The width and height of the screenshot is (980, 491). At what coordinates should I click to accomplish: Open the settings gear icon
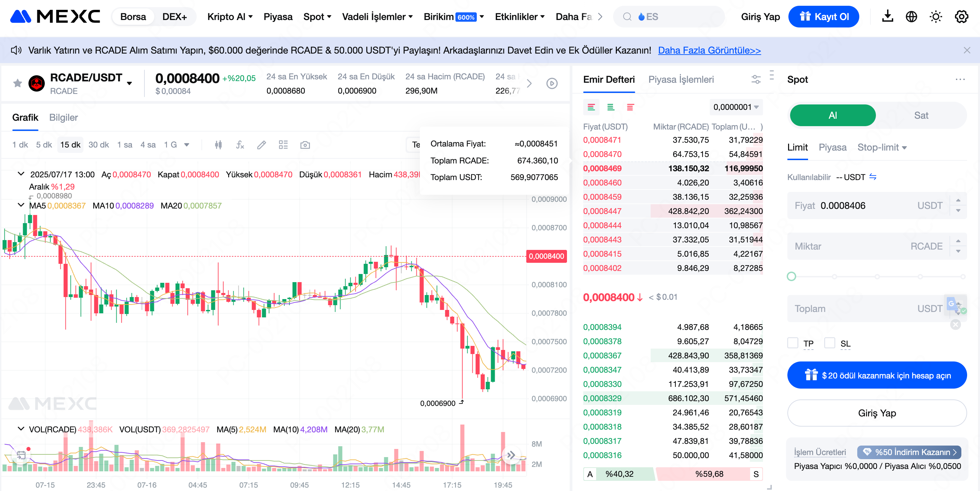[x=961, y=16]
